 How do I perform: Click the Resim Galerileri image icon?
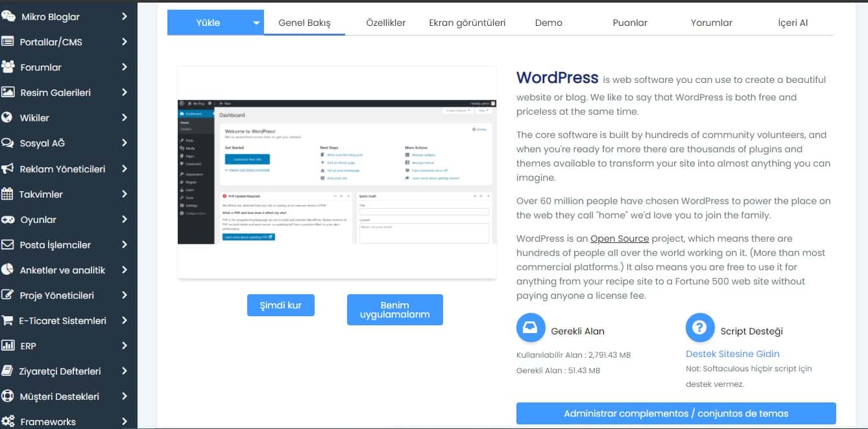point(8,93)
